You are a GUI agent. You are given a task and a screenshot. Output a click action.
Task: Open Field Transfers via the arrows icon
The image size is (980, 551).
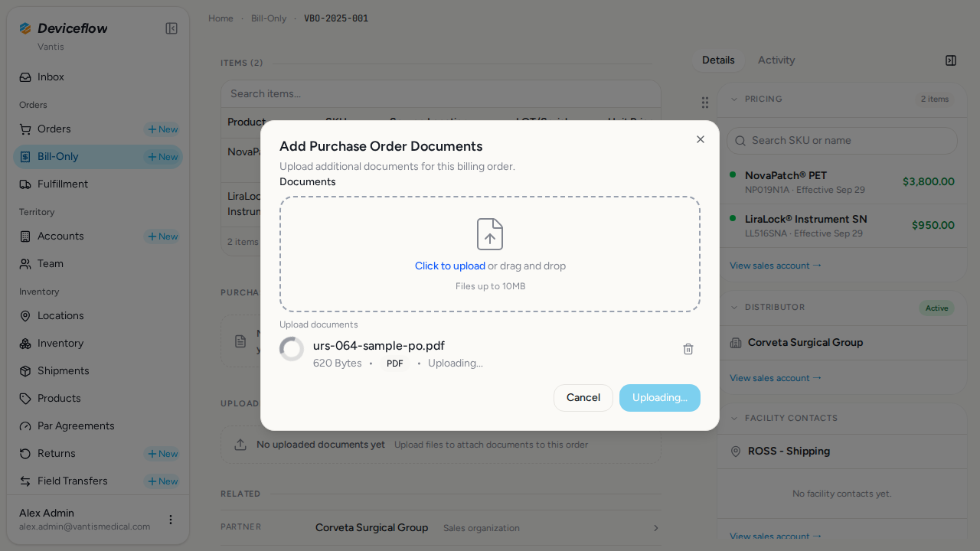(x=25, y=481)
